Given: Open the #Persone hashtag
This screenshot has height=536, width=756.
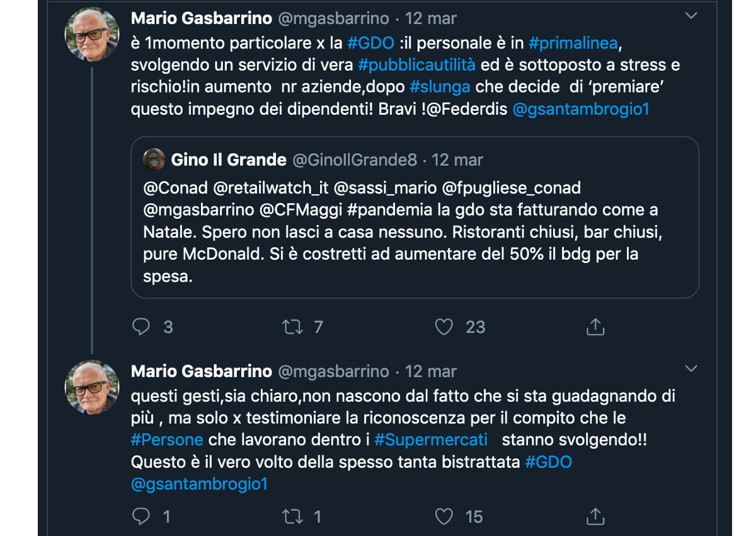Looking at the screenshot, I should pos(167,440).
